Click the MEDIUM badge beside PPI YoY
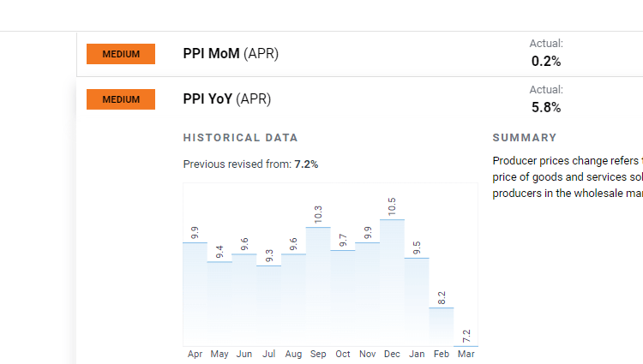This screenshot has height=364, width=643. [x=121, y=99]
